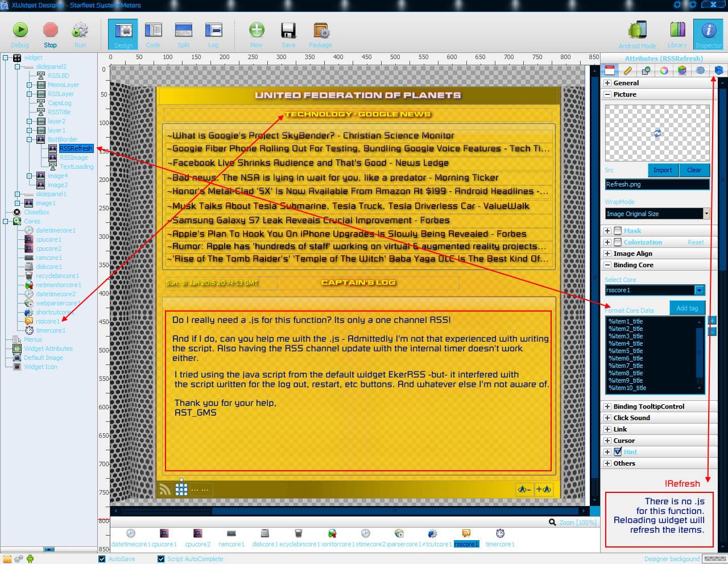Click the ramcore1 icon in bottom tray
728x564 pixels.
(x=231, y=533)
